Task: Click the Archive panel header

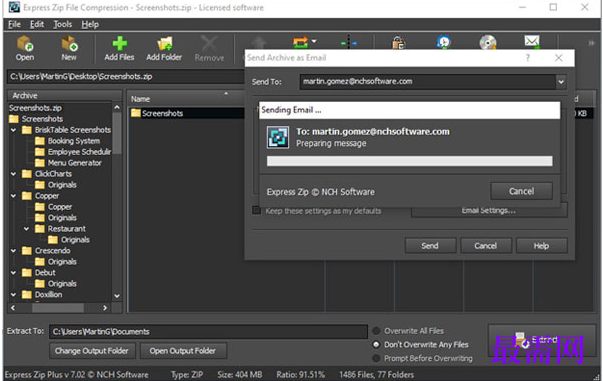Action: [65, 95]
